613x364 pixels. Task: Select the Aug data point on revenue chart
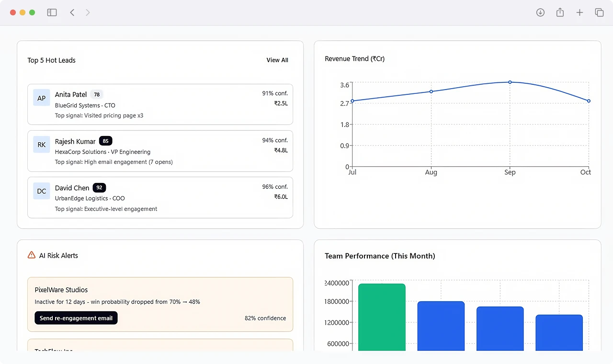tap(431, 91)
